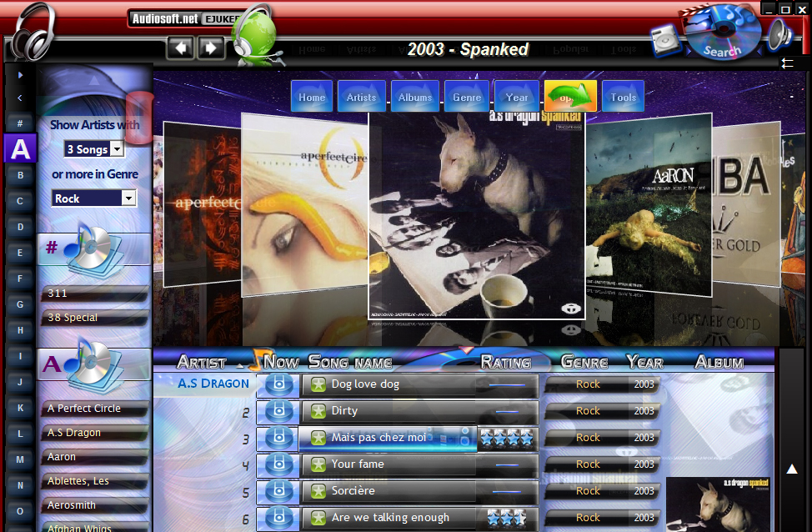Toggle the green star for Sorcière
812x532 pixels.
click(x=318, y=491)
